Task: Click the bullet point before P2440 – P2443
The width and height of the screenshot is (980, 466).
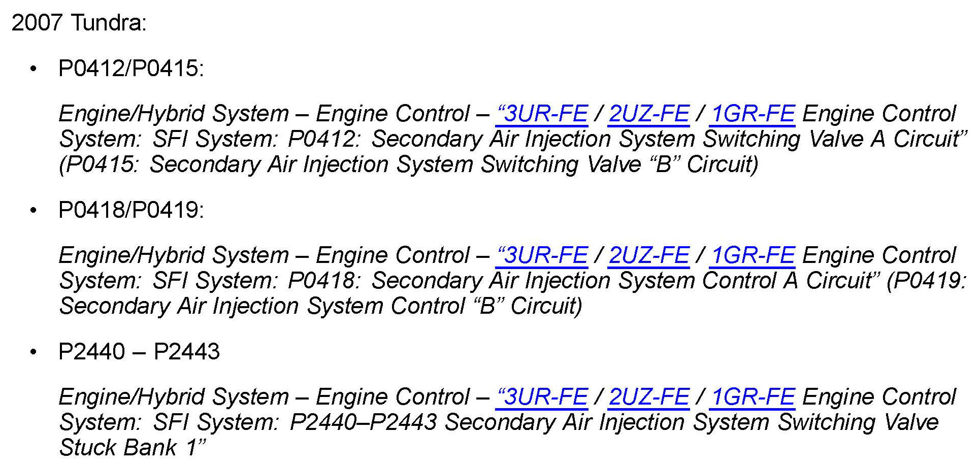Action: click(34, 352)
